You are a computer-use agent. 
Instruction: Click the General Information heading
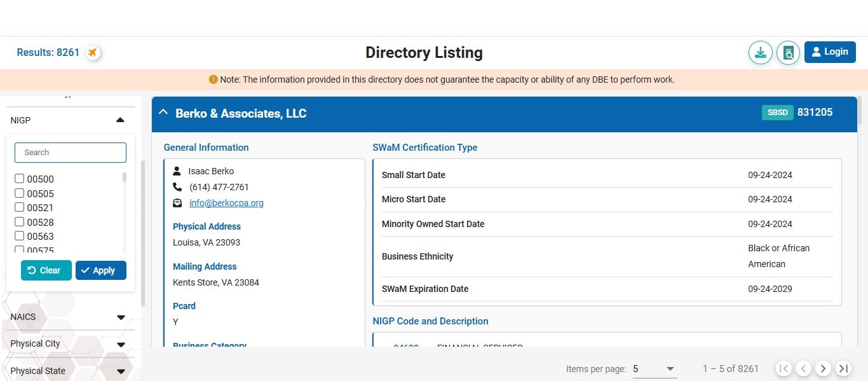(206, 148)
